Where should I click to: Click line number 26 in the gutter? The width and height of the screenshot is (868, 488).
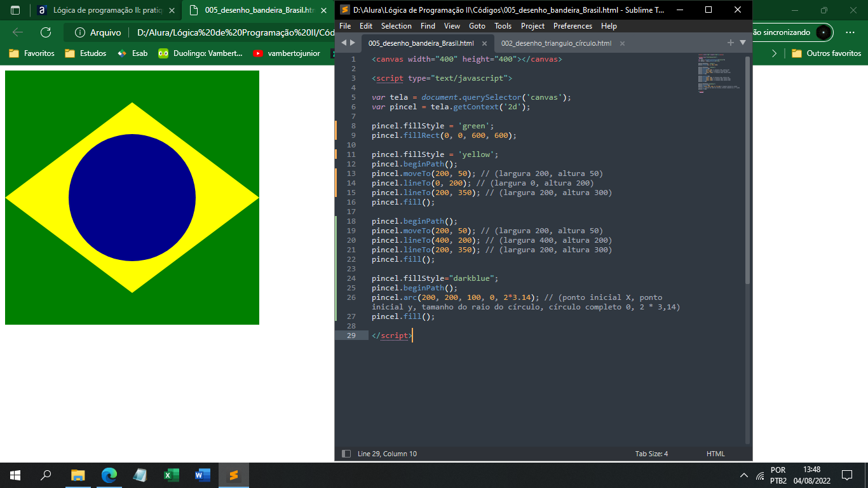tap(351, 297)
